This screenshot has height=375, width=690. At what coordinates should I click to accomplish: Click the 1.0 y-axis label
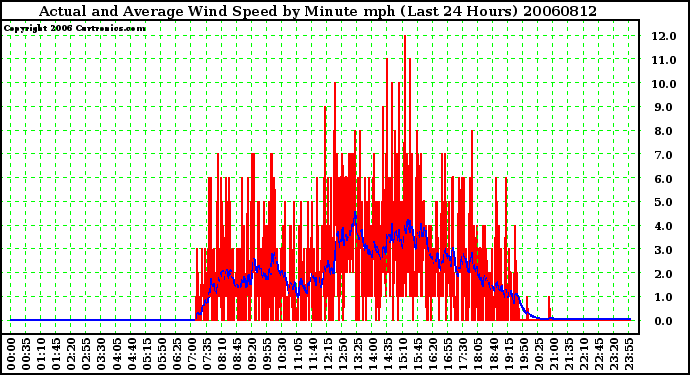(x=664, y=298)
